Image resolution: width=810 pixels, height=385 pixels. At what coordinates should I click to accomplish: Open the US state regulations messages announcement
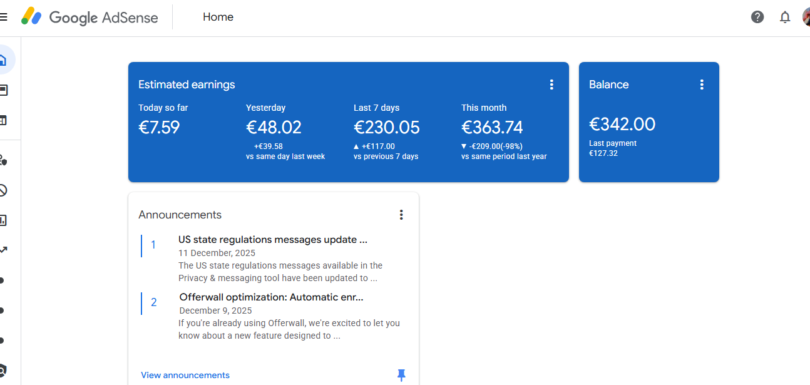pyautogui.click(x=273, y=240)
